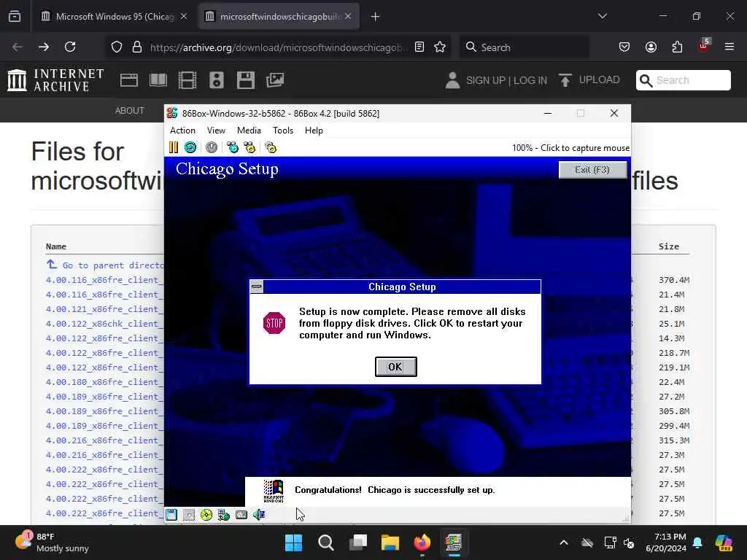The width and height of the screenshot is (747, 560).
Task: Open the uBlock extension icon with badge
Action: 704,46
